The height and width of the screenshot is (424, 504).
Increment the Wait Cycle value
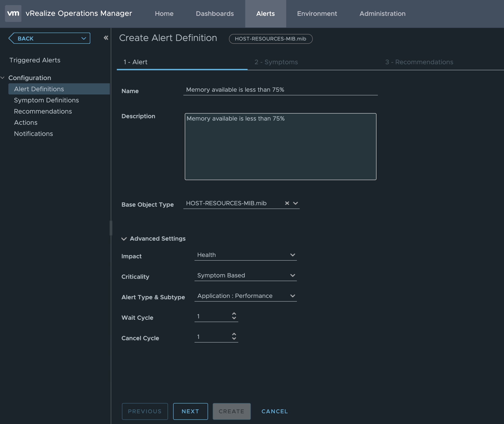(x=234, y=313)
